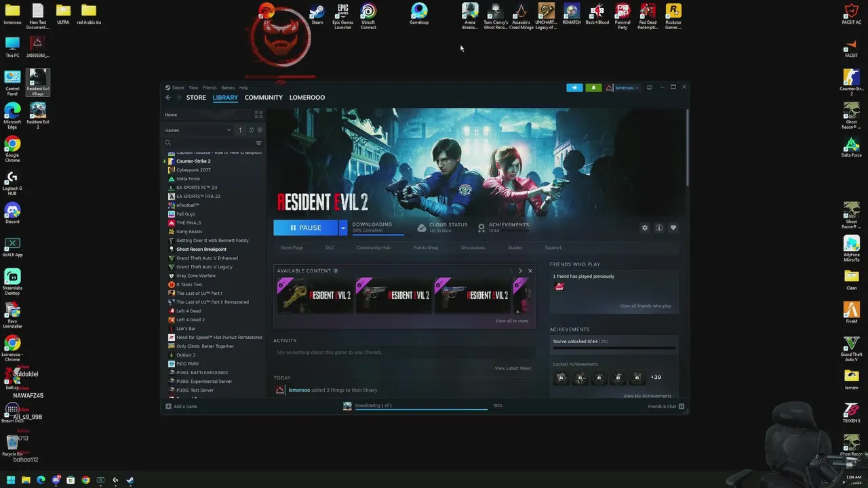Click the Home button in library sidebar
The image size is (868, 488).
click(x=171, y=115)
